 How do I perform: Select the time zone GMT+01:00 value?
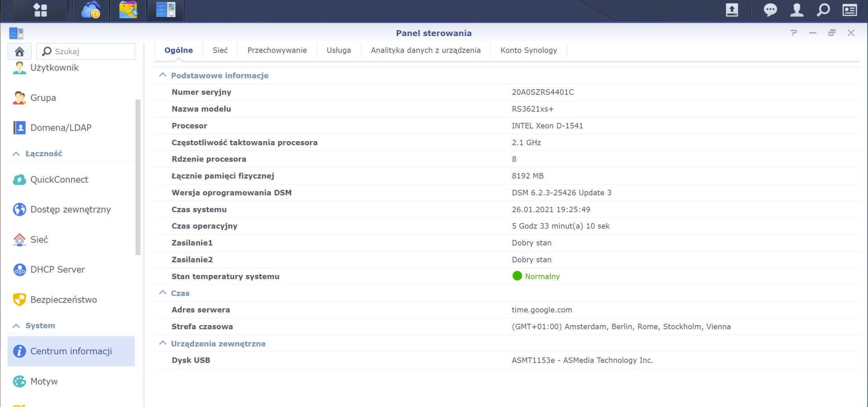coord(621,327)
